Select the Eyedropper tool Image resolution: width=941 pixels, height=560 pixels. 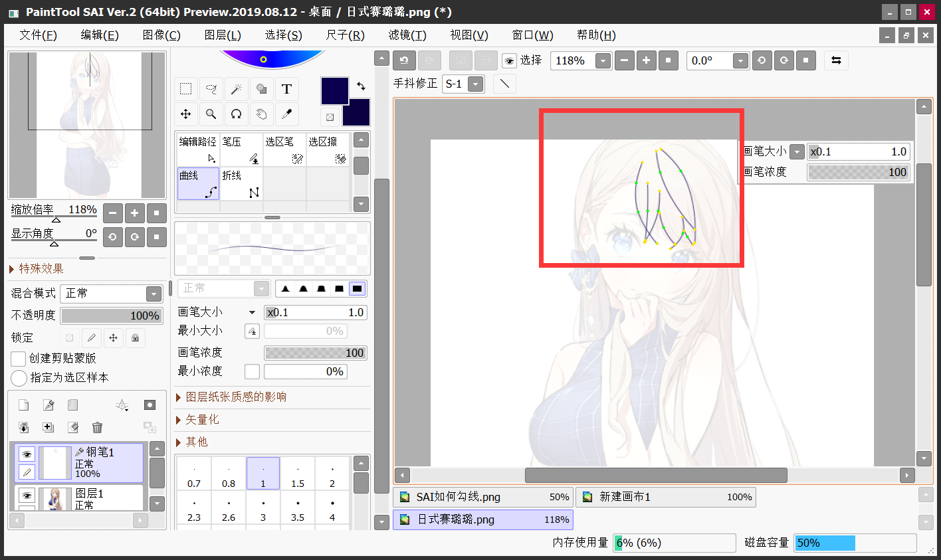286,114
